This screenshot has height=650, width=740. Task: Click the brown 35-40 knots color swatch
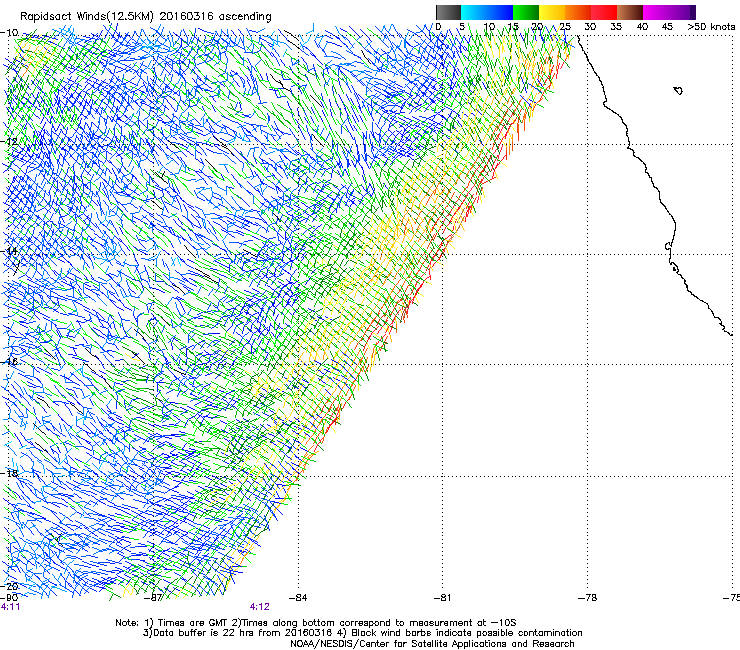pos(630,12)
